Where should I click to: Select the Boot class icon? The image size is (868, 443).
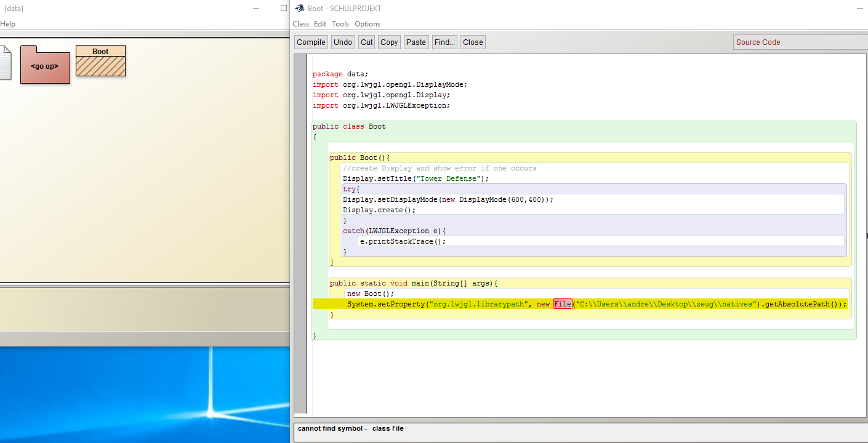point(100,61)
